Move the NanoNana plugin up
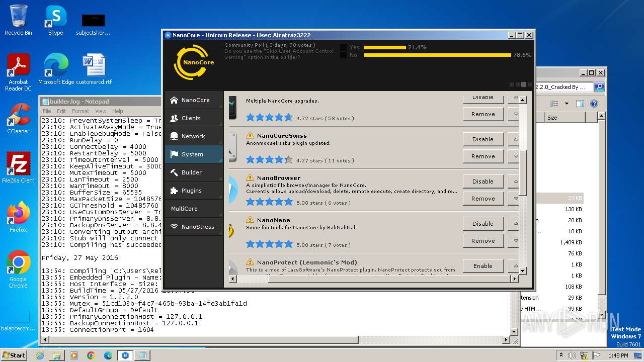 coord(513,224)
